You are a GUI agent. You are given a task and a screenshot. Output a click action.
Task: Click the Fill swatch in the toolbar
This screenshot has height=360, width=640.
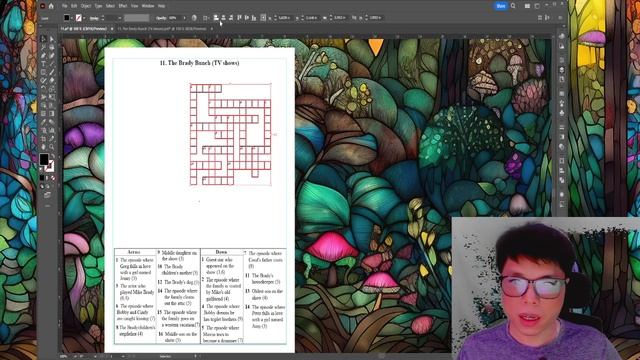tap(44, 159)
